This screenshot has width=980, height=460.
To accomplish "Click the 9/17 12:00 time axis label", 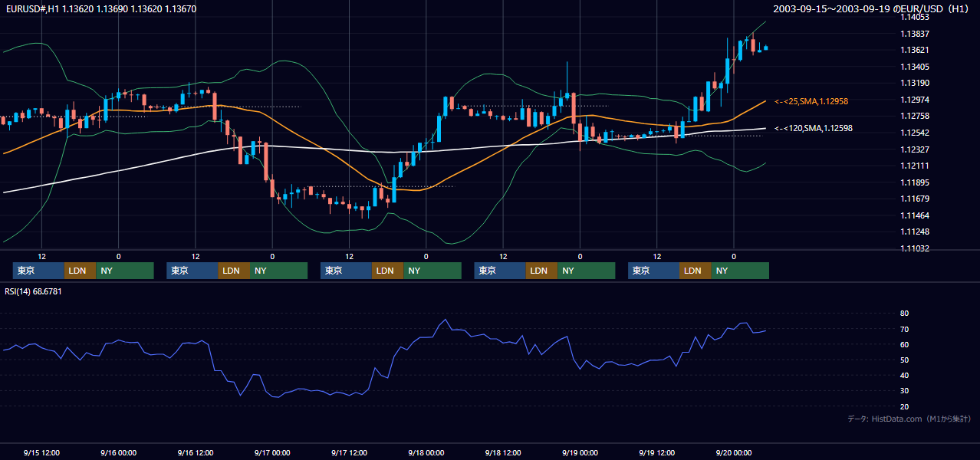I will (x=350, y=452).
